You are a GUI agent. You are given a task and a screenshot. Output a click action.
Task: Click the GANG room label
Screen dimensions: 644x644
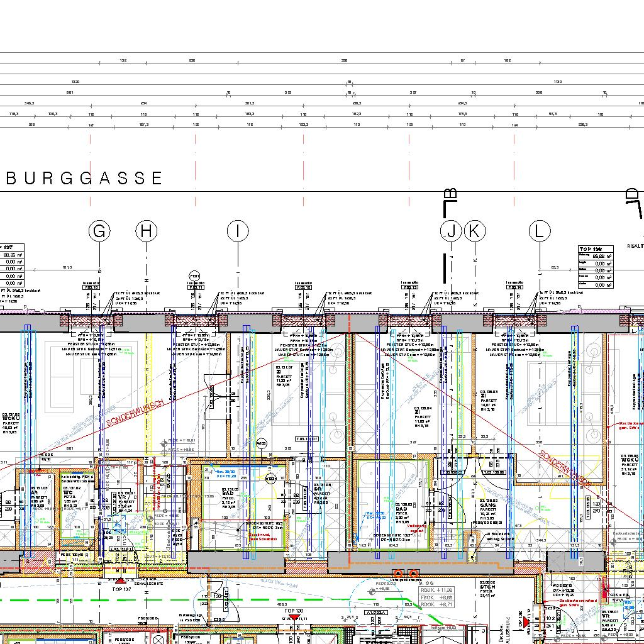(x=488, y=505)
